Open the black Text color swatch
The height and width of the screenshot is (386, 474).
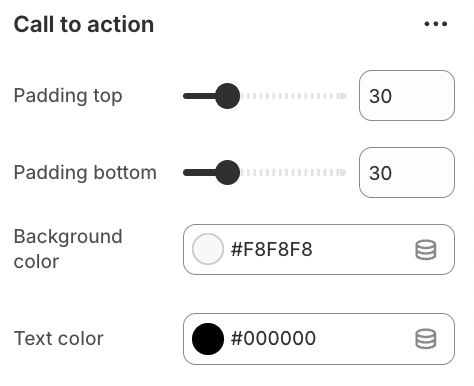click(208, 339)
